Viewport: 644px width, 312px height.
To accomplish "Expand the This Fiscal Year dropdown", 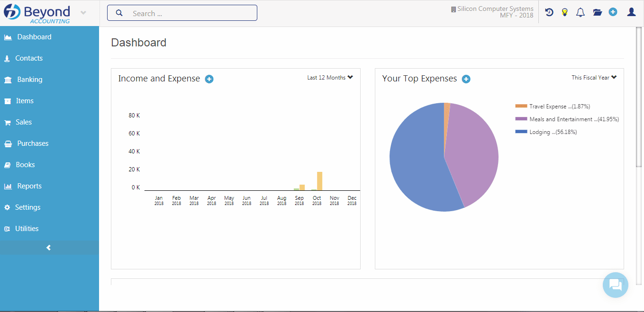I will [594, 78].
